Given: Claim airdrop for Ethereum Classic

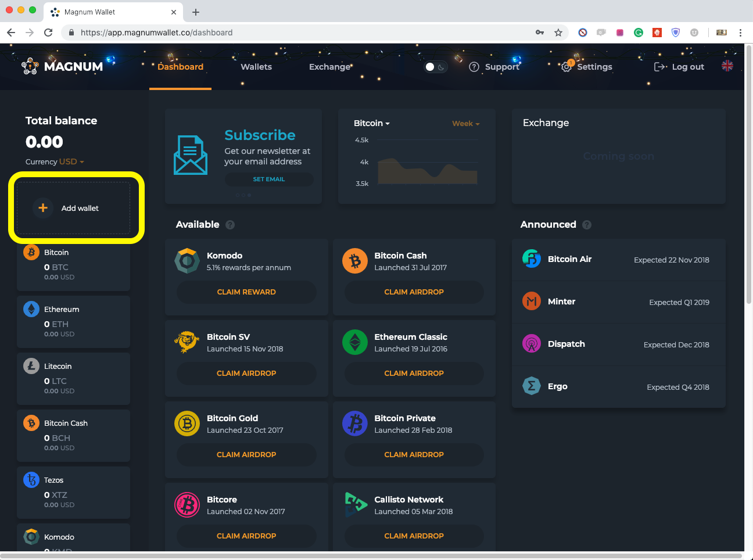Looking at the screenshot, I should (414, 373).
